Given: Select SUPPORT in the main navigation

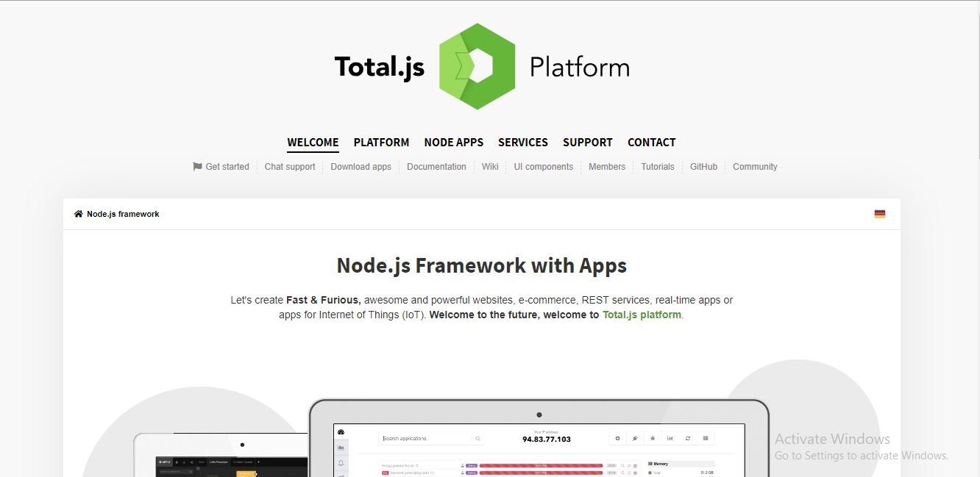Looking at the screenshot, I should click(x=588, y=143).
